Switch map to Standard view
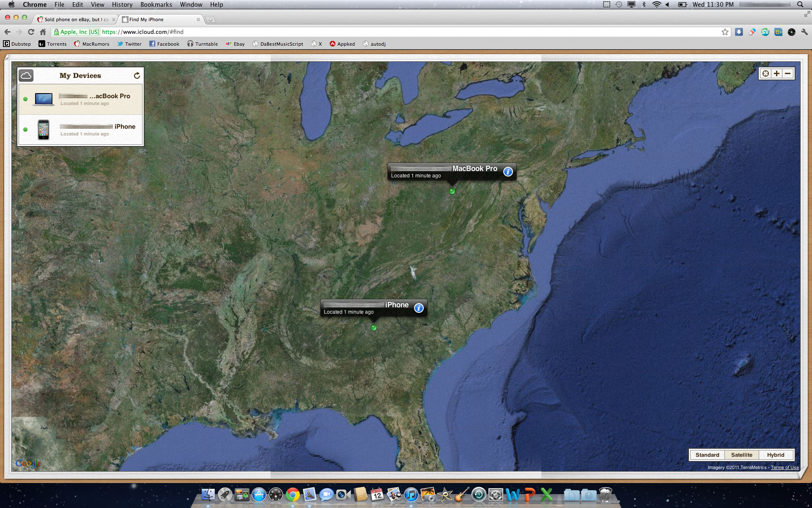The width and height of the screenshot is (812, 508). point(707,455)
